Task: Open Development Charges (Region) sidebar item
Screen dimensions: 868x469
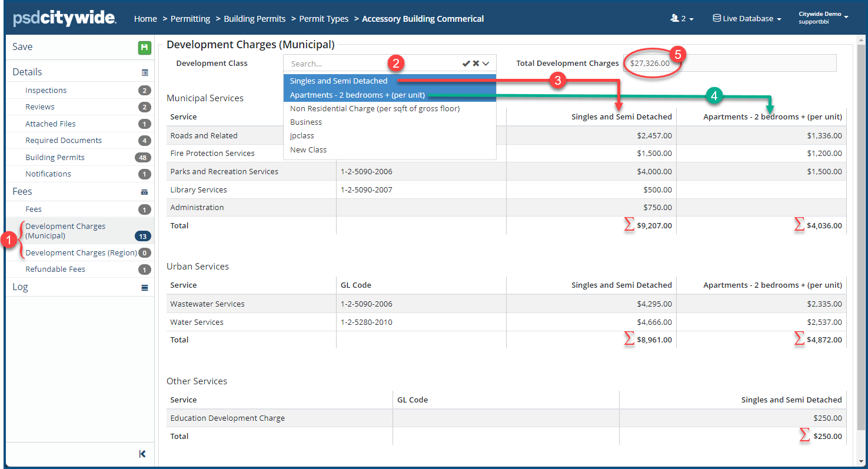Action: click(x=81, y=253)
